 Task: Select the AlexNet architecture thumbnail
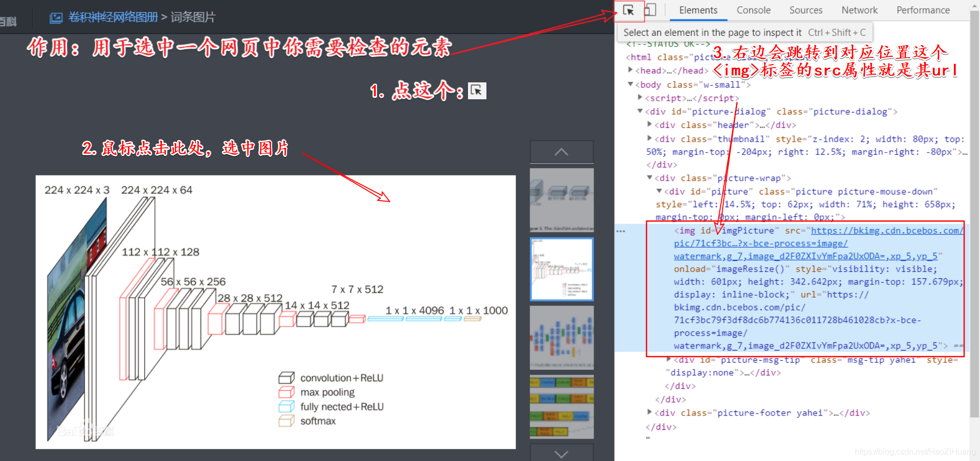[561, 200]
